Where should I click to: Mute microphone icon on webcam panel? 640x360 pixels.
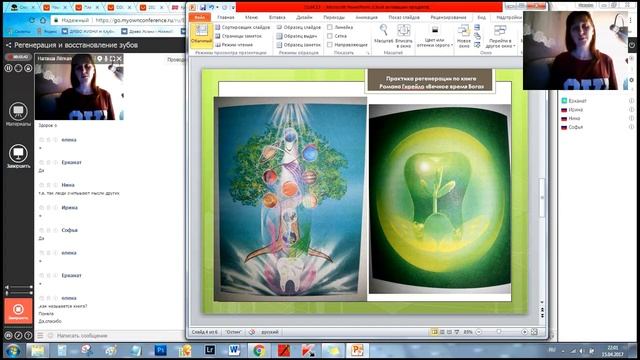(106, 59)
